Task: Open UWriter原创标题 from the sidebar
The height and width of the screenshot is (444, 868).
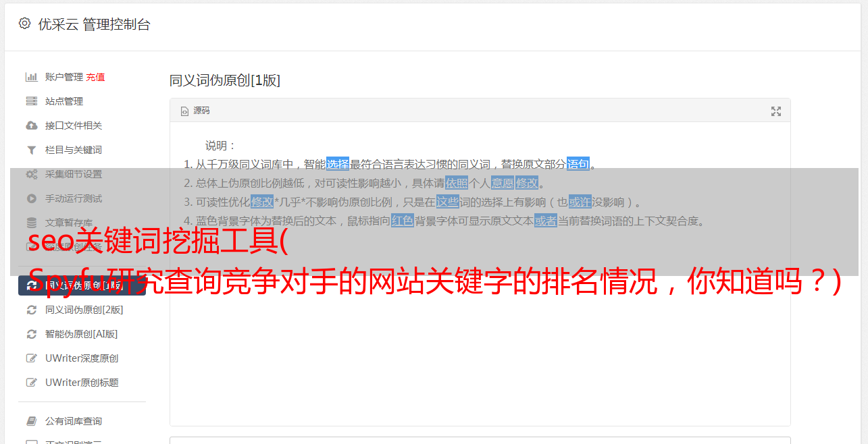Action: 82,383
